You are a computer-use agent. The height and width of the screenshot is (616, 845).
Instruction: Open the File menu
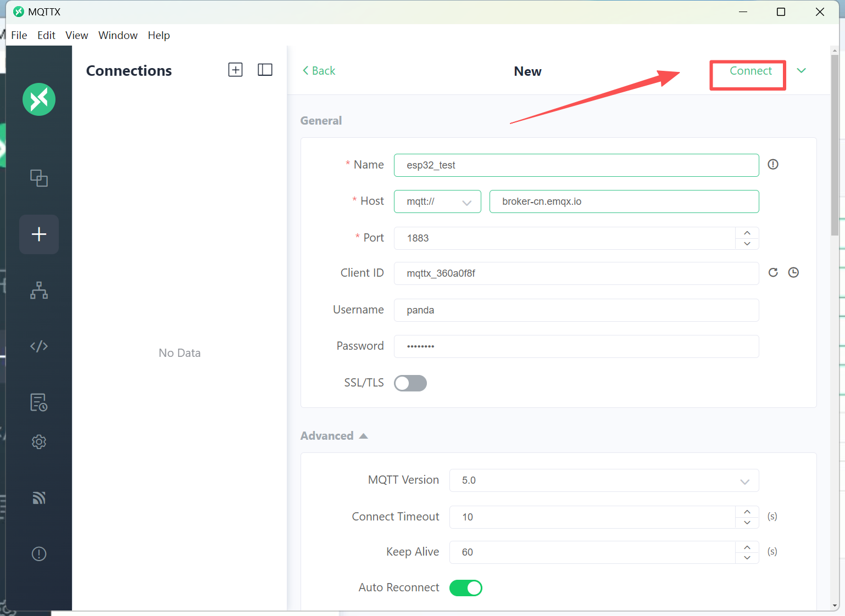click(19, 35)
